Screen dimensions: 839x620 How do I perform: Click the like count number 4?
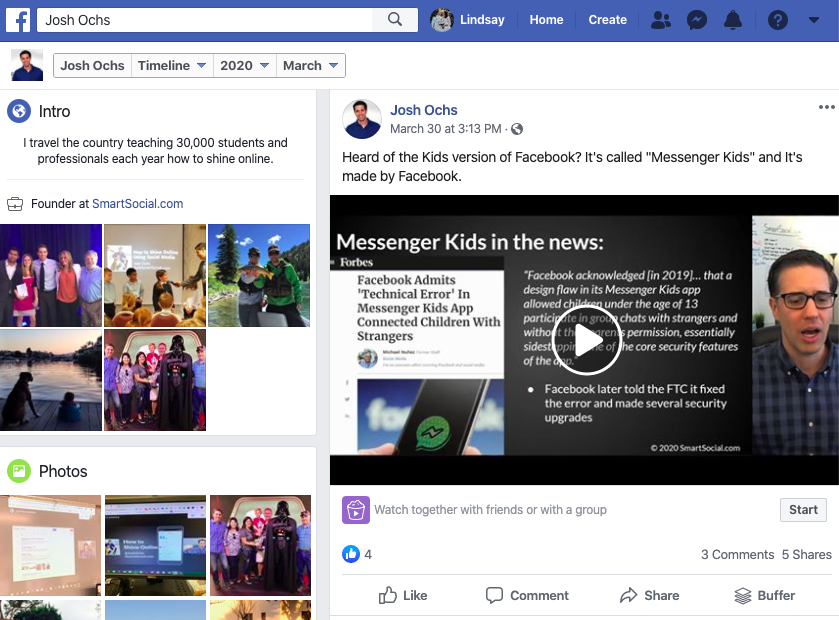[x=368, y=555]
